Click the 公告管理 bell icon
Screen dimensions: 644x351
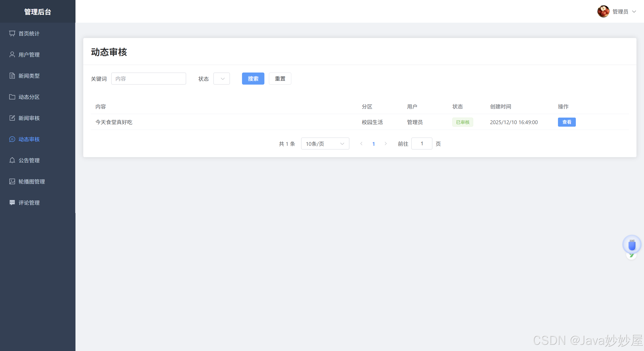(x=12, y=160)
